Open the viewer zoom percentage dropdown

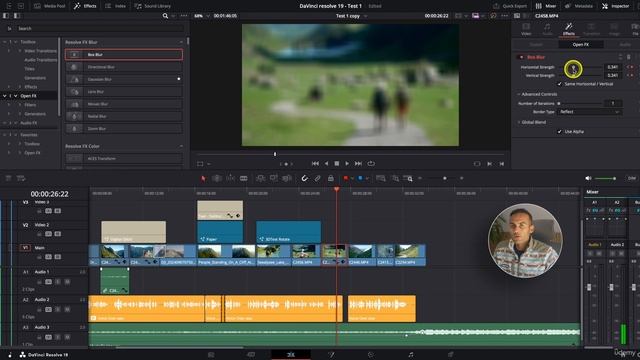pos(202,16)
